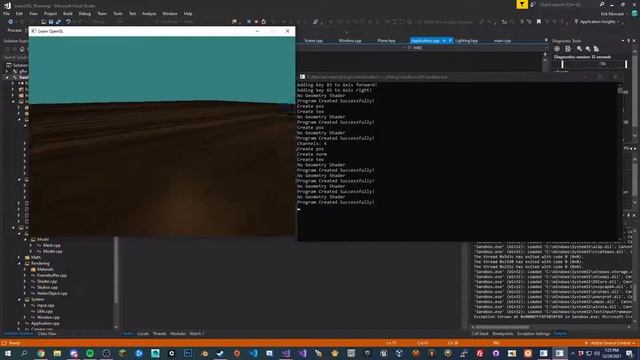This screenshot has height=360, width=640.
Task: Open the Edit menu
Action: tap(19, 13)
